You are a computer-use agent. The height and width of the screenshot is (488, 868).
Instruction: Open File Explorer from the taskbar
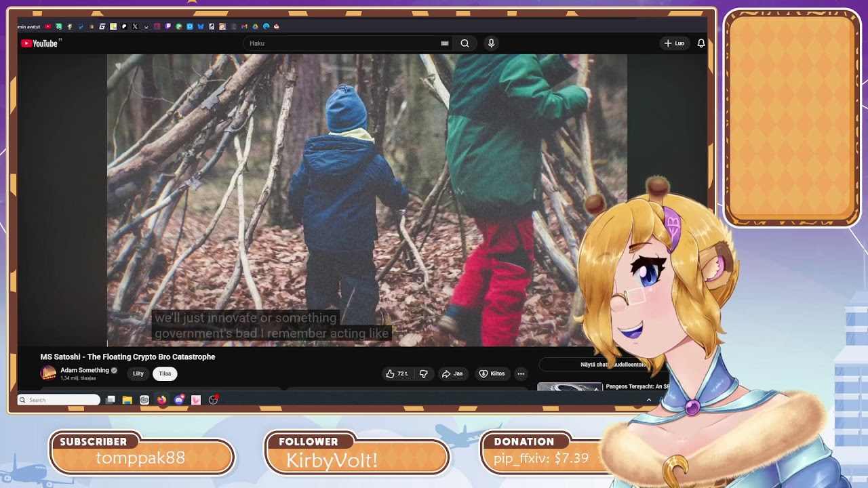click(127, 400)
